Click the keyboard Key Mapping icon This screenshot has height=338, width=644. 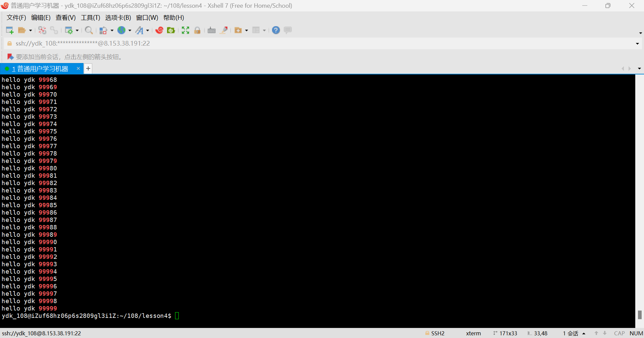tap(212, 31)
